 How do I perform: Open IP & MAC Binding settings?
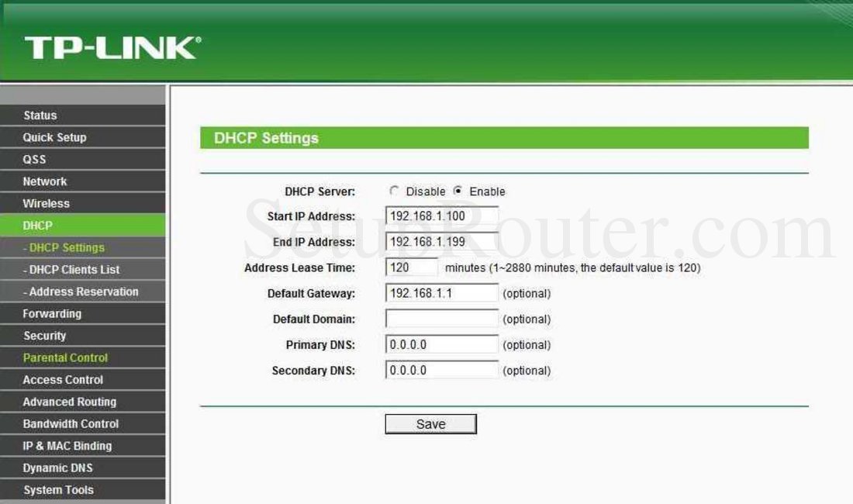coord(67,446)
